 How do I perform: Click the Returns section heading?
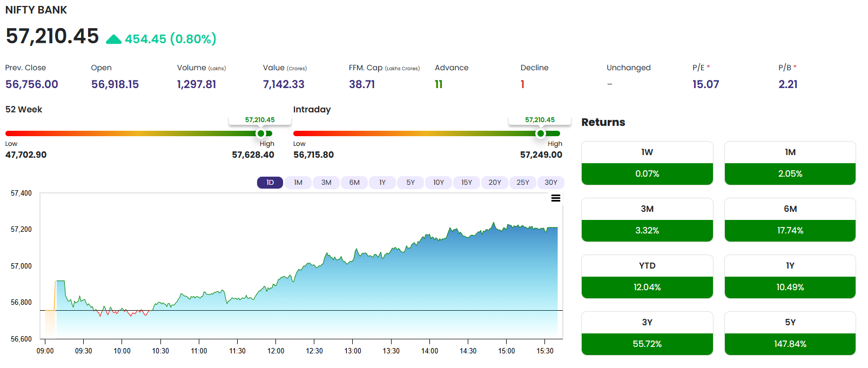603,122
